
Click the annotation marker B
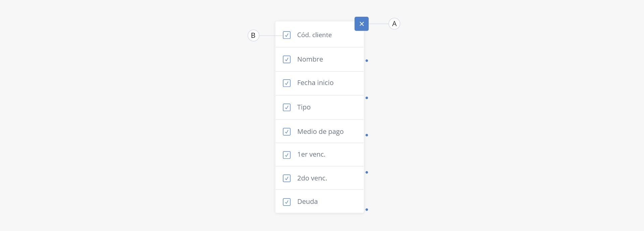(254, 35)
